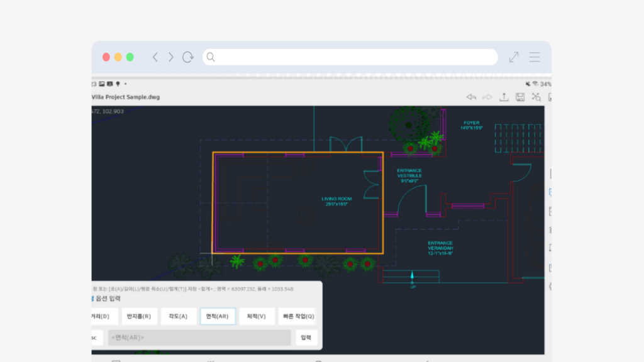Screen dimensions: 644x362
Task: Click the browser forward arrow
Action: 170,57
